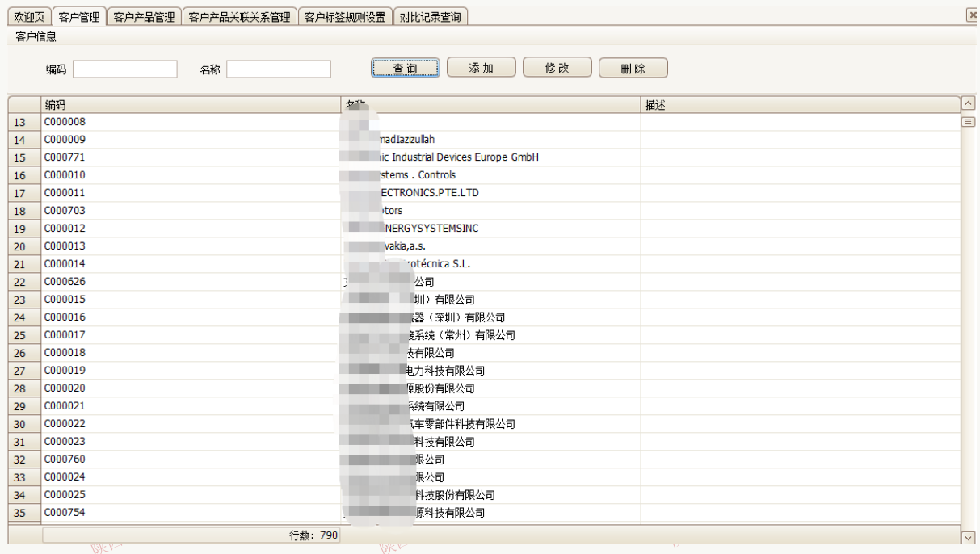Focus the 编码 search input field
The image size is (980, 554).
(x=125, y=69)
